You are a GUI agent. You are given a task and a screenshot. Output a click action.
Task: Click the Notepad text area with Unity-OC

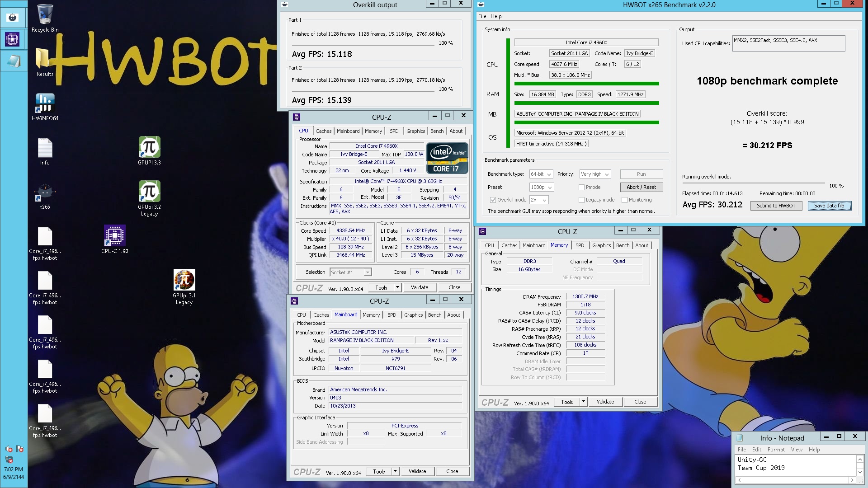[x=796, y=465]
